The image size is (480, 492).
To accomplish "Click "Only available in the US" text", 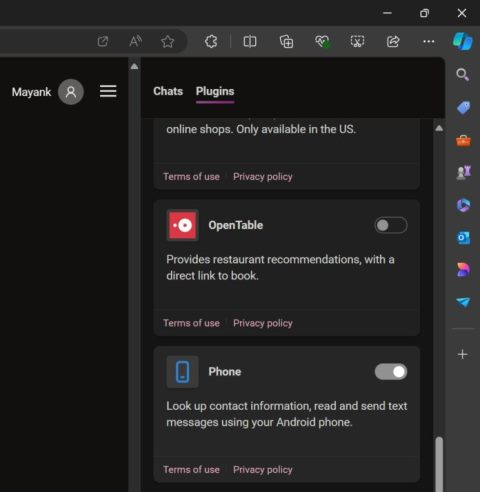I will tap(296, 129).
